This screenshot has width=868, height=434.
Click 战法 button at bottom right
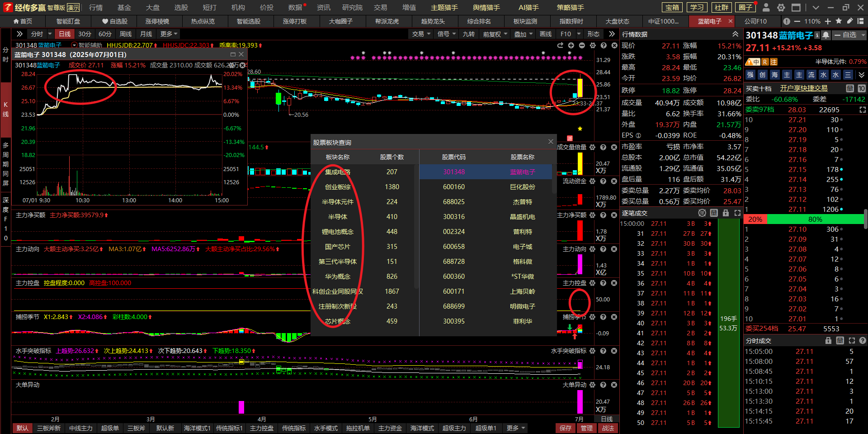[608, 428]
